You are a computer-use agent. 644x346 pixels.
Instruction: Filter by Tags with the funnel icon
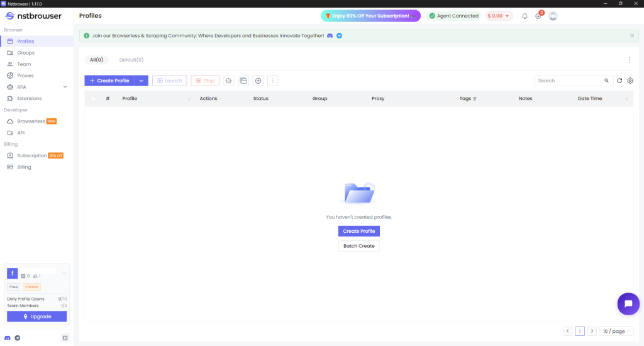click(475, 99)
